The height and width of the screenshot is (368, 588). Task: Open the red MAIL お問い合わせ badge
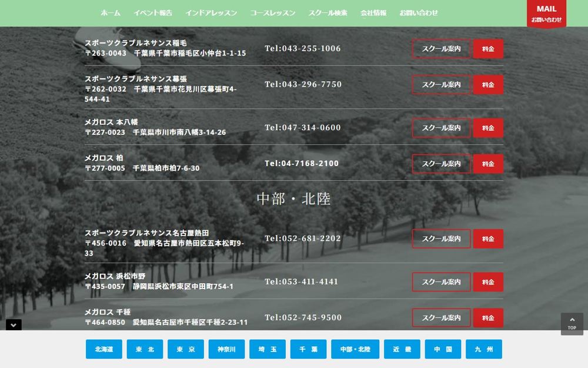(546, 14)
